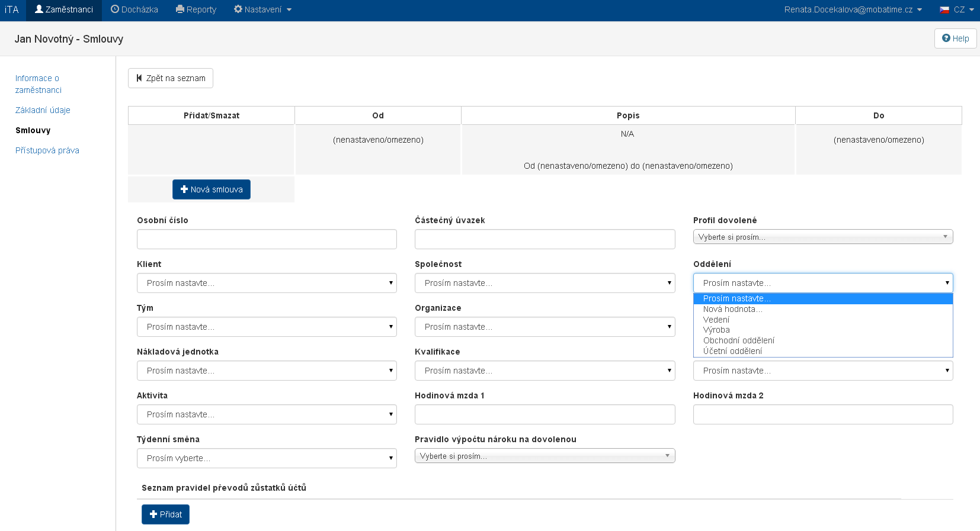Click into Osobní číslo input field
Screen dimensions: 980x531
pos(267,239)
